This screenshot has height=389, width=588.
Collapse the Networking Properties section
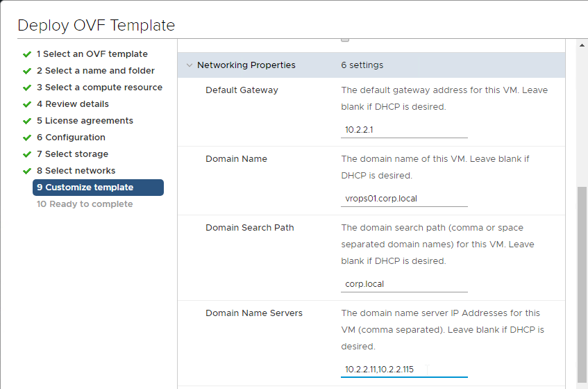tap(190, 65)
